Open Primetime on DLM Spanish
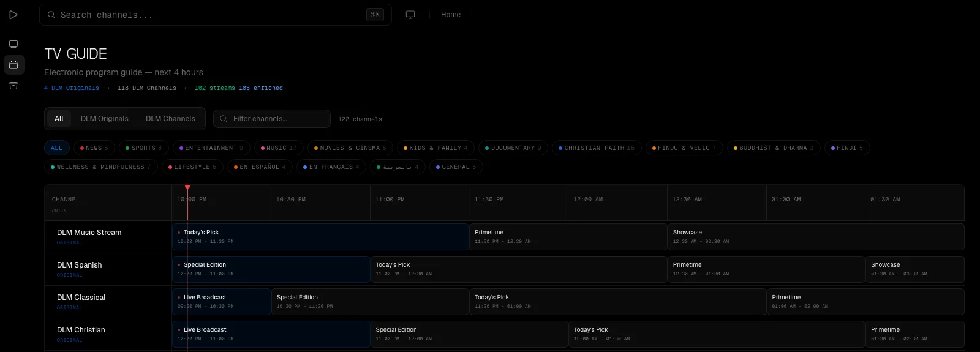This screenshot has height=352, width=980. (x=766, y=269)
